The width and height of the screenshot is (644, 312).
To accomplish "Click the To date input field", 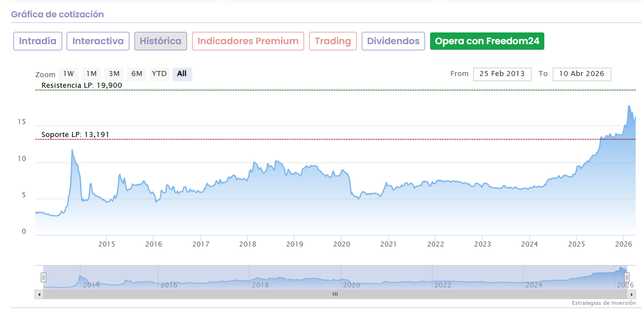I will pos(581,74).
